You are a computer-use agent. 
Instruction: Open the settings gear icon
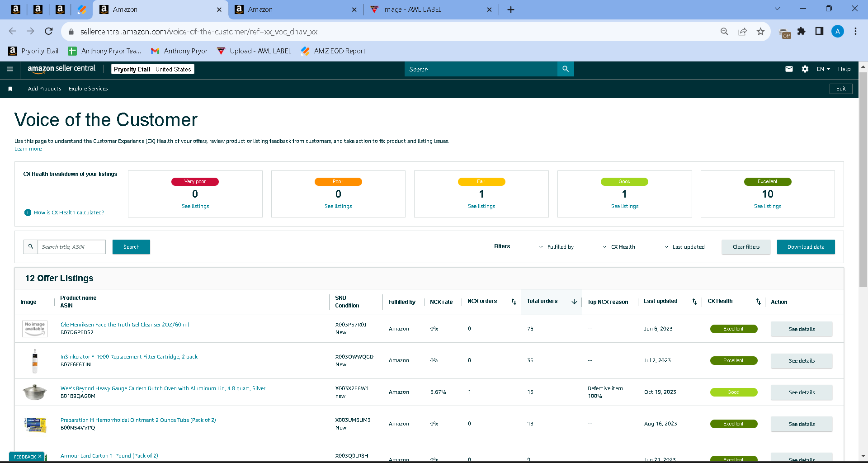pos(805,69)
